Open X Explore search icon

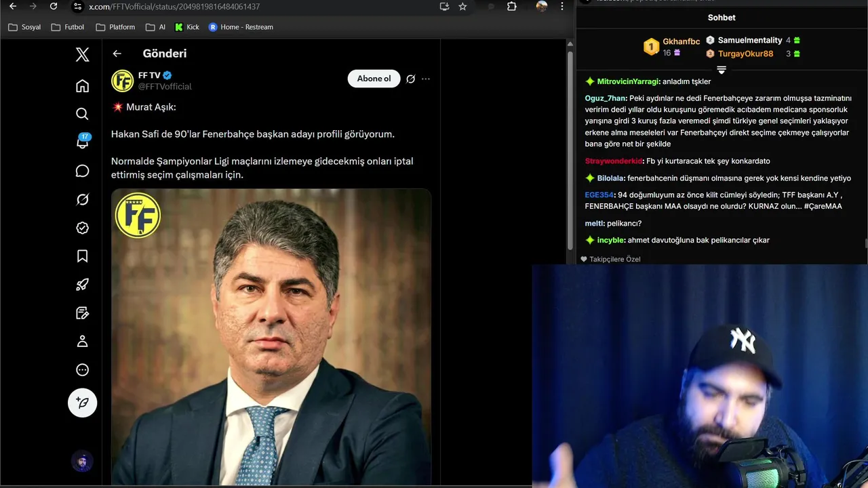click(x=82, y=114)
